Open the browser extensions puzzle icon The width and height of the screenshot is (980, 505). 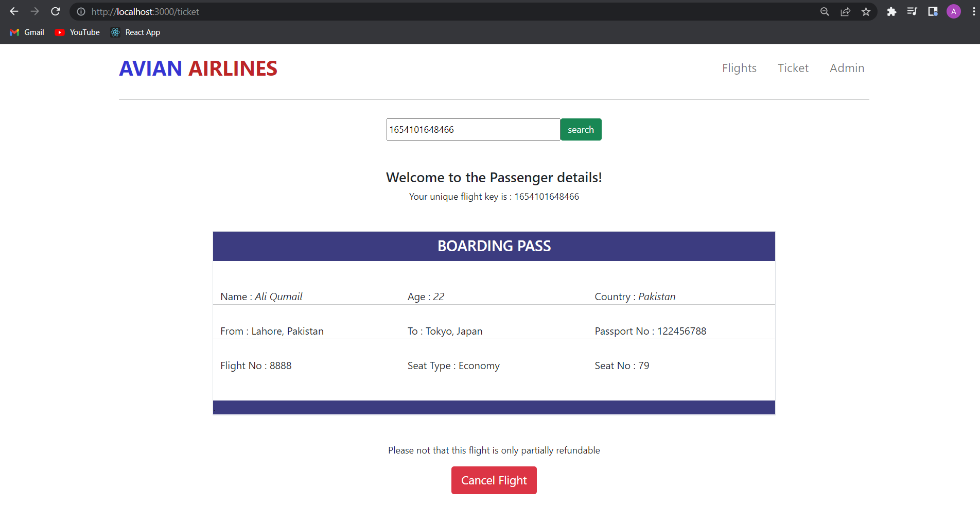891,11
